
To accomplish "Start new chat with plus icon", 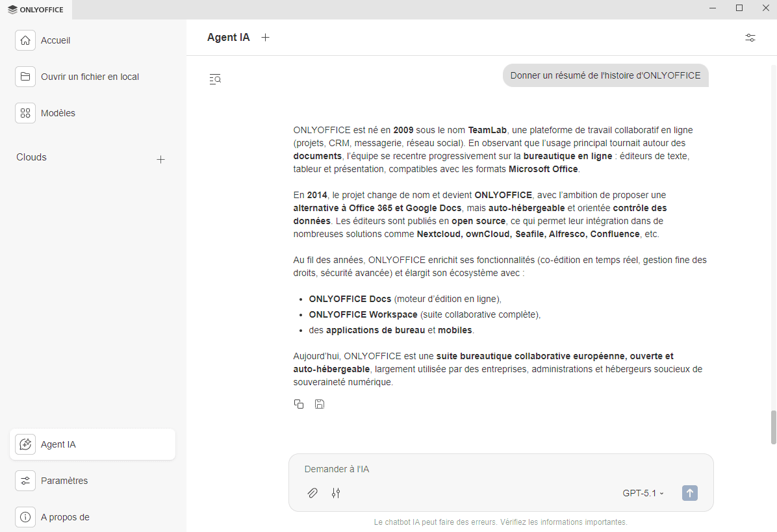I will click(x=265, y=38).
